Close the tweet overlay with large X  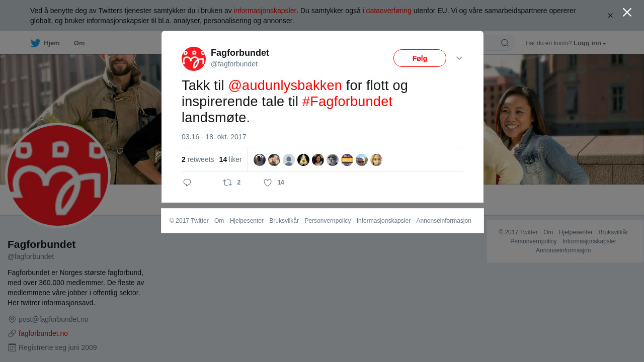pyautogui.click(x=627, y=12)
